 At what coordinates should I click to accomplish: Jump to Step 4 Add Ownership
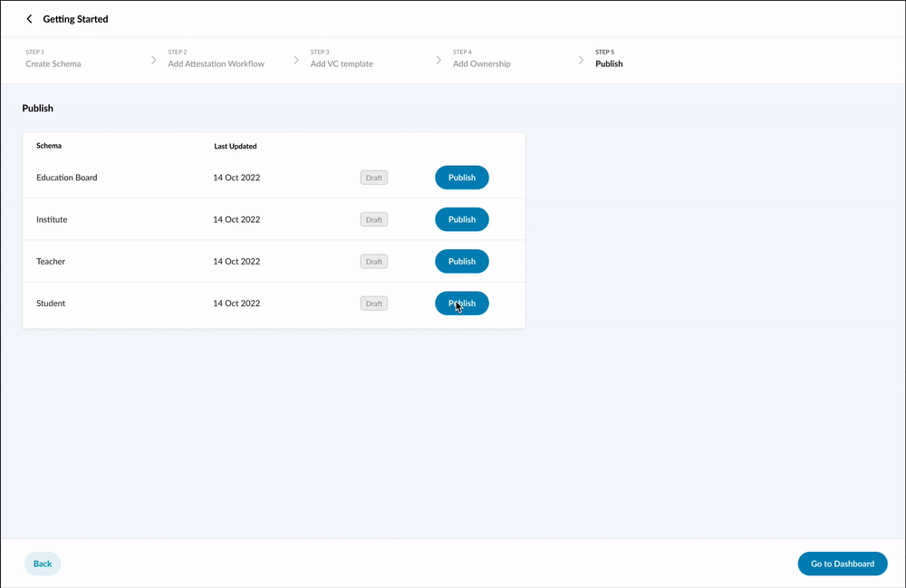481,60
